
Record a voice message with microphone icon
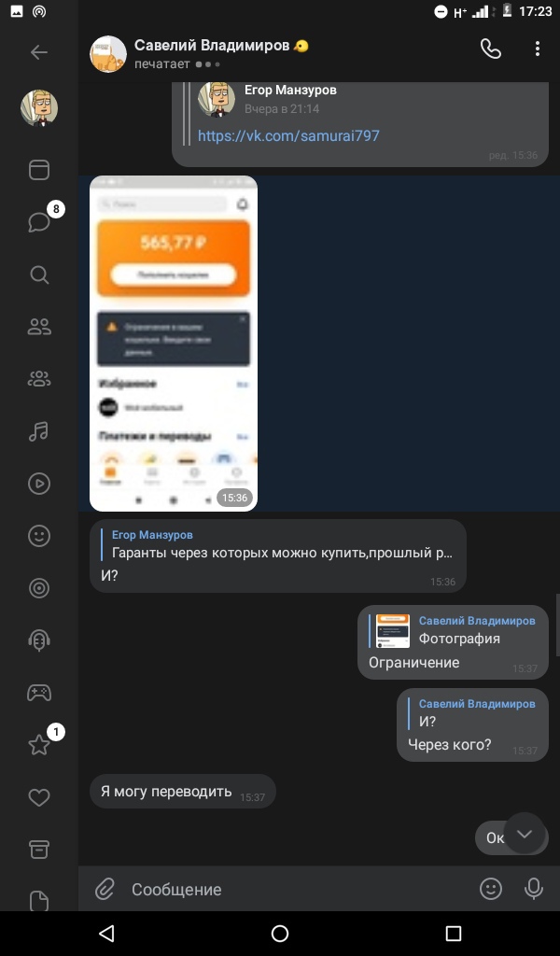[534, 889]
